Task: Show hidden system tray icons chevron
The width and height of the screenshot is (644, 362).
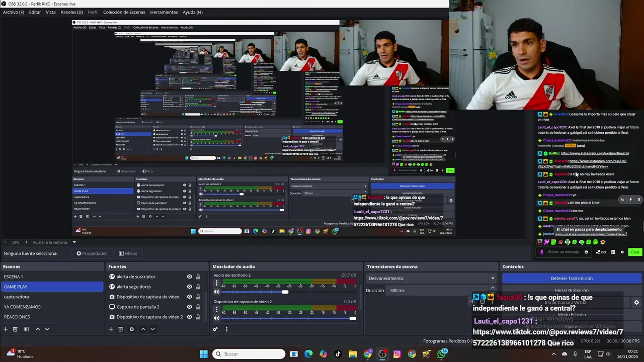Action: [552, 354]
